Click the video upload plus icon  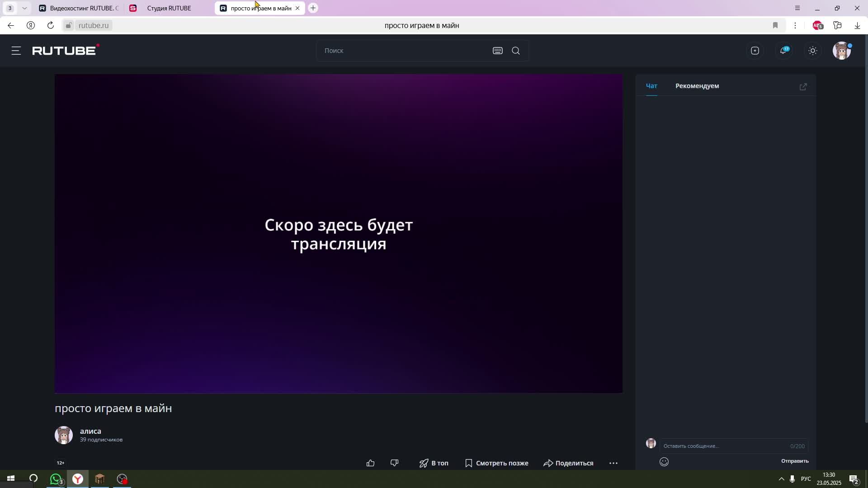pyautogui.click(x=755, y=51)
